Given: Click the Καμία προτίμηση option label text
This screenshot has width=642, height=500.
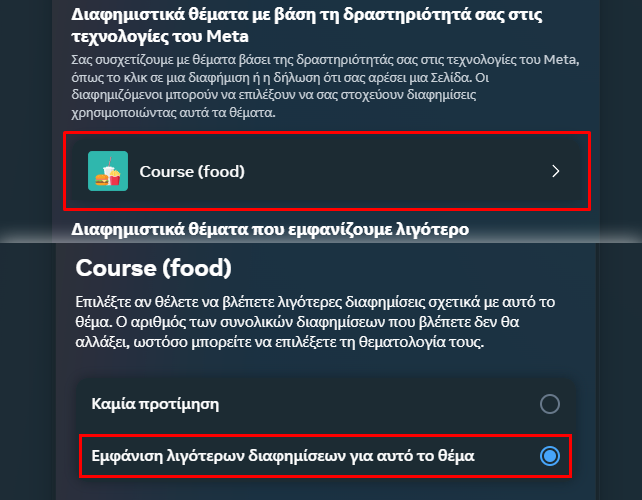Looking at the screenshot, I should point(155,404).
